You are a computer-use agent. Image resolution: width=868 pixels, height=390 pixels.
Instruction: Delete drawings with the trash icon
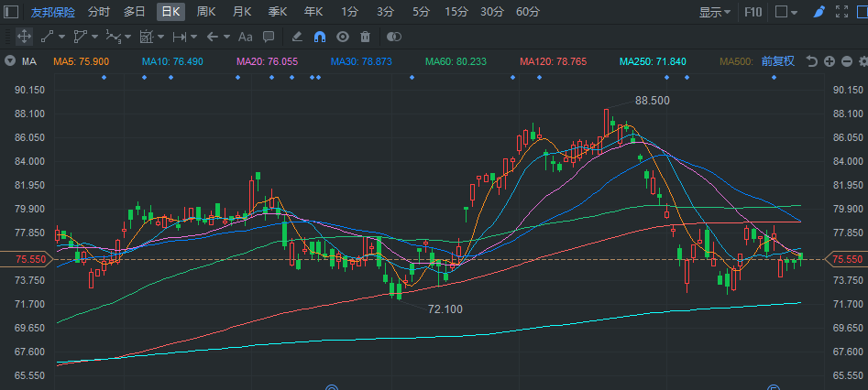tap(366, 37)
